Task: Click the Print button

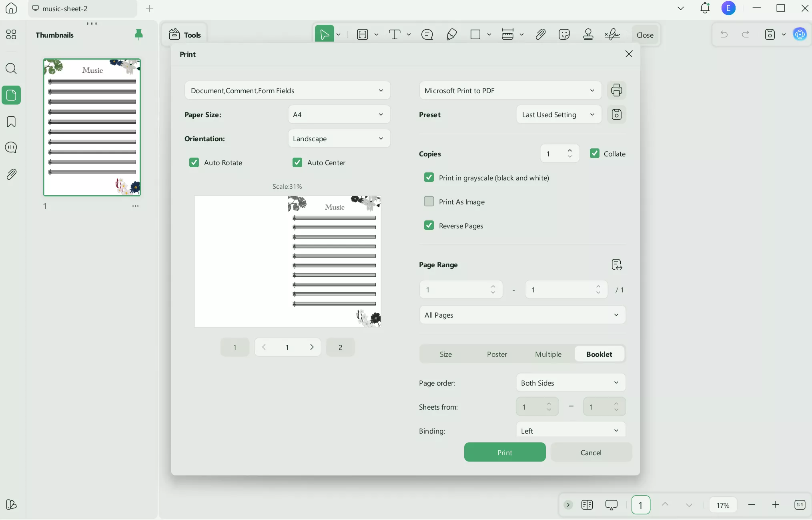Action: [504, 452]
